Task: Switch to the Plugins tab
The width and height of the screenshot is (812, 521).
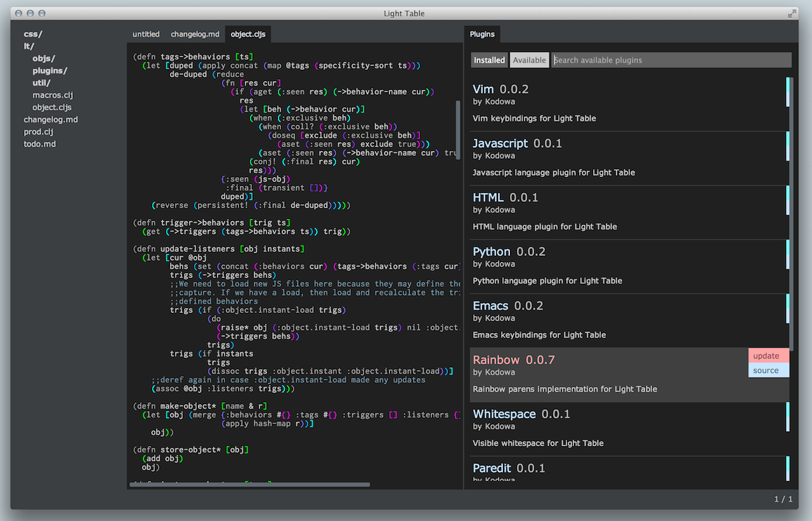Action: (x=482, y=34)
